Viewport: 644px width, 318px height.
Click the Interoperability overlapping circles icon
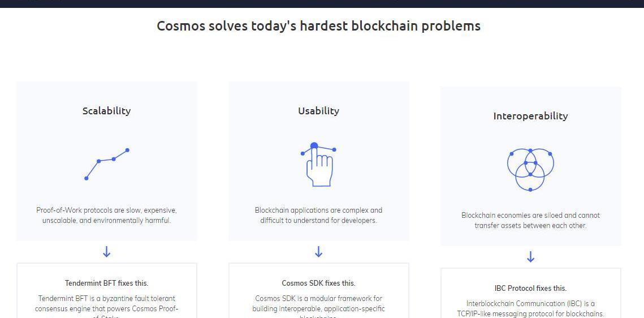tap(530, 169)
